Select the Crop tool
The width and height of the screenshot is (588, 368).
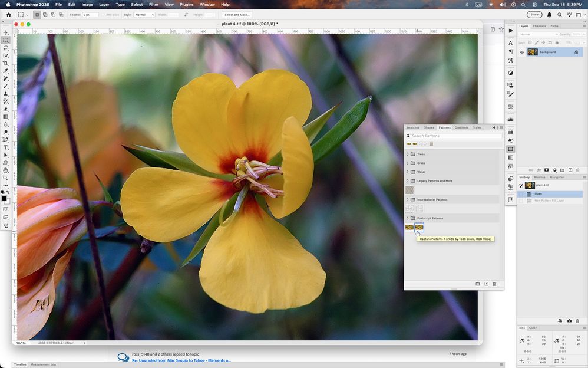coord(6,63)
